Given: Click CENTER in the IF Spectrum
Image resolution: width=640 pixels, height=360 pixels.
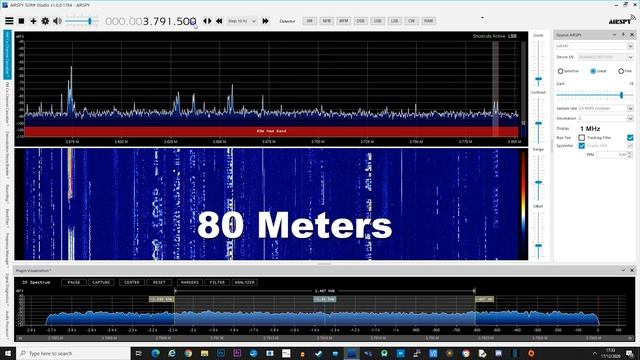Looking at the screenshot, I should (x=132, y=282).
